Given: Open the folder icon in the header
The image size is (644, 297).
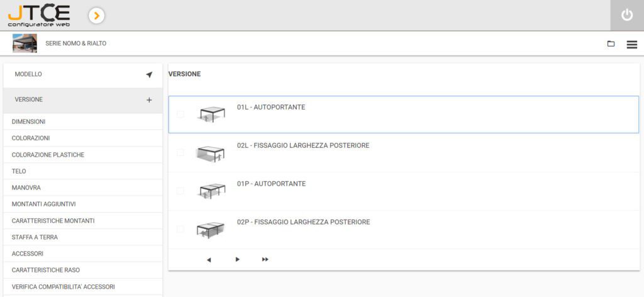Looking at the screenshot, I should (x=611, y=44).
